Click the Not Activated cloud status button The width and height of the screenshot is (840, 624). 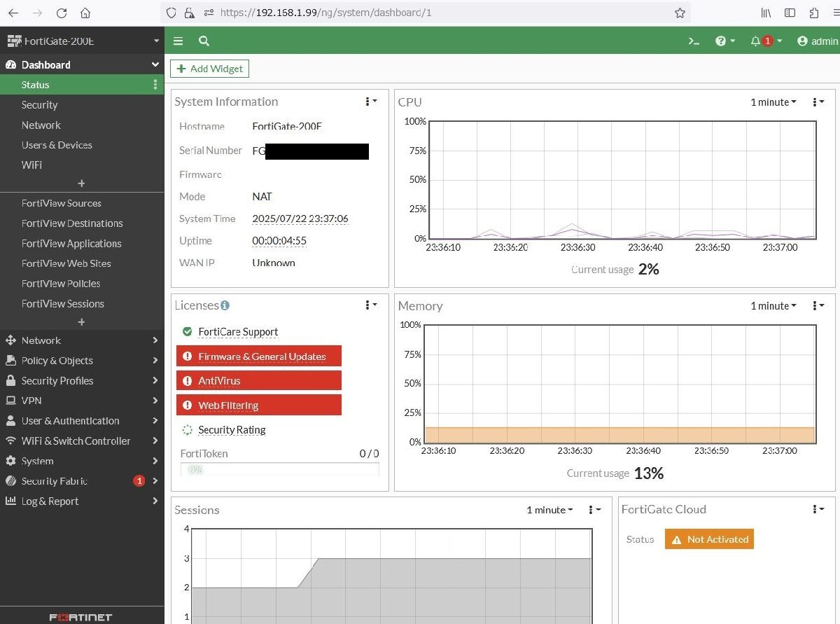coord(709,539)
